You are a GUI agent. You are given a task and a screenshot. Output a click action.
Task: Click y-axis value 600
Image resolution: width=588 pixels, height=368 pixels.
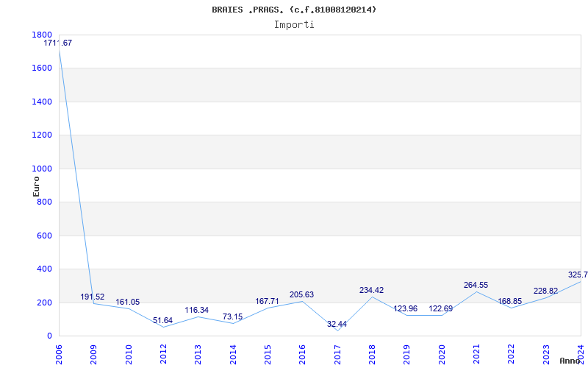point(44,236)
